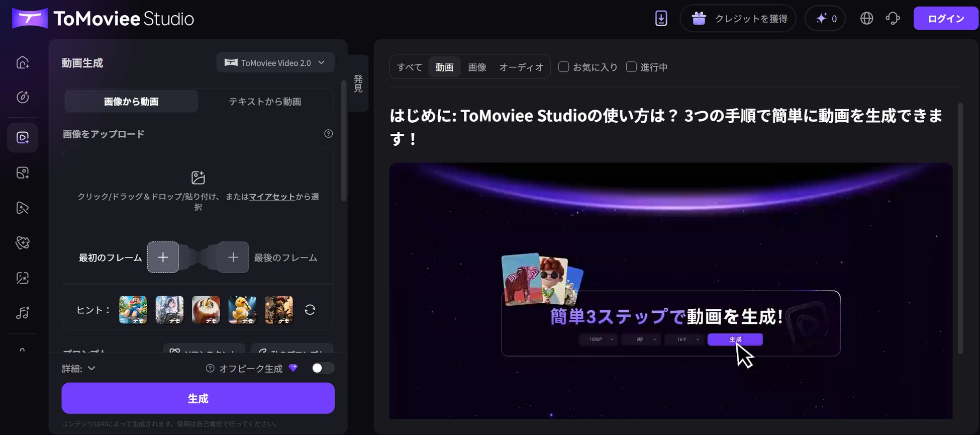Click the 最後のフレーム label
980x435 pixels.
click(x=285, y=258)
